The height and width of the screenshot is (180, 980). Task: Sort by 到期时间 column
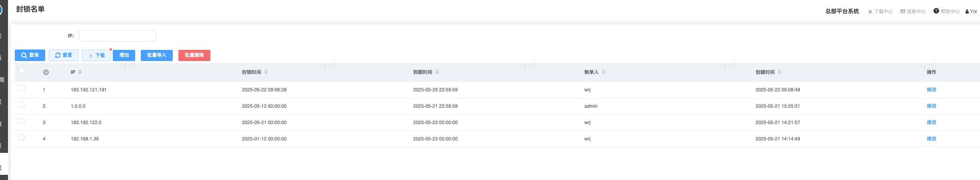click(437, 72)
